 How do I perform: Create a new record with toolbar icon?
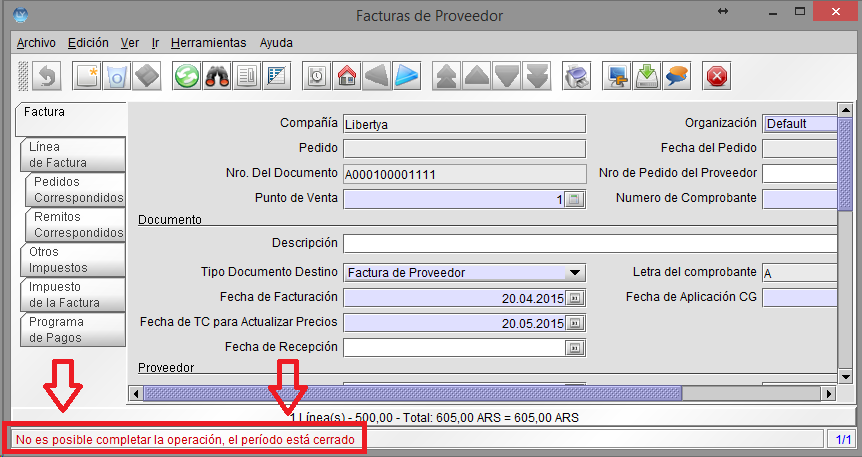pyautogui.click(x=87, y=76)
